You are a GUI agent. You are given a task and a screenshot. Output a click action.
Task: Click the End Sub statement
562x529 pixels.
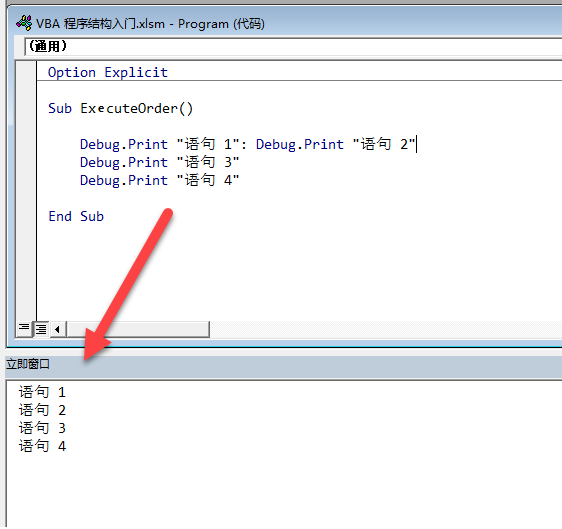coord(76,216)
